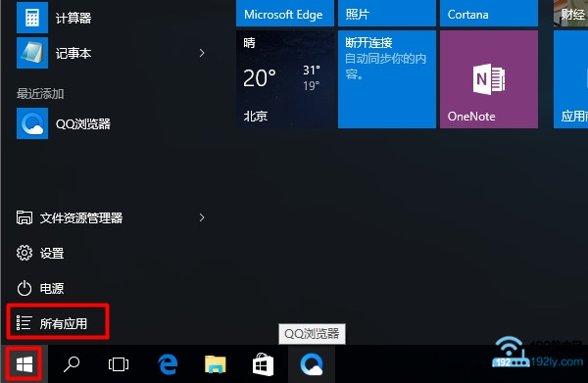Open taskbar Search magnifier
588x383 pixels.
[72, 364]
